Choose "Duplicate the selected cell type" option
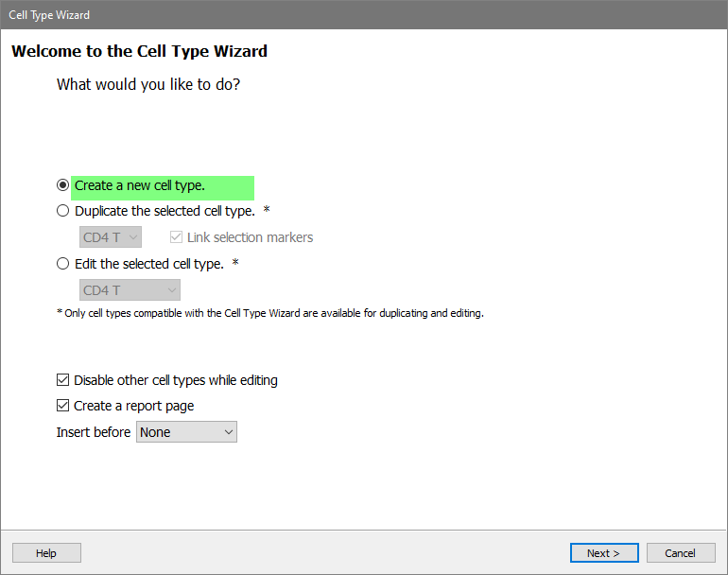 pyautogui.click(x=63, y=211)
